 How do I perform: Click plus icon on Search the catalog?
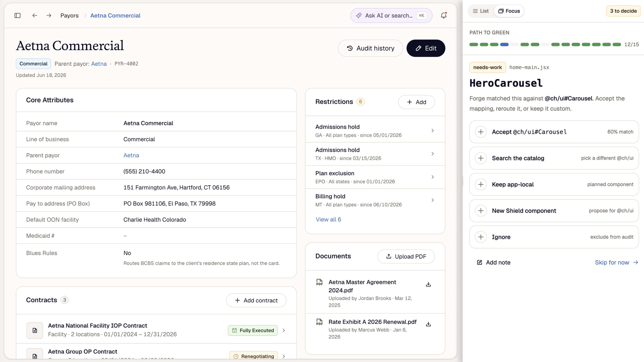point(481,158)
